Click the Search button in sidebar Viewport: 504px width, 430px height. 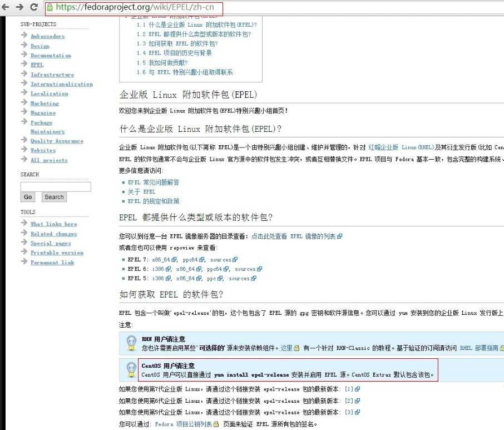54,197
